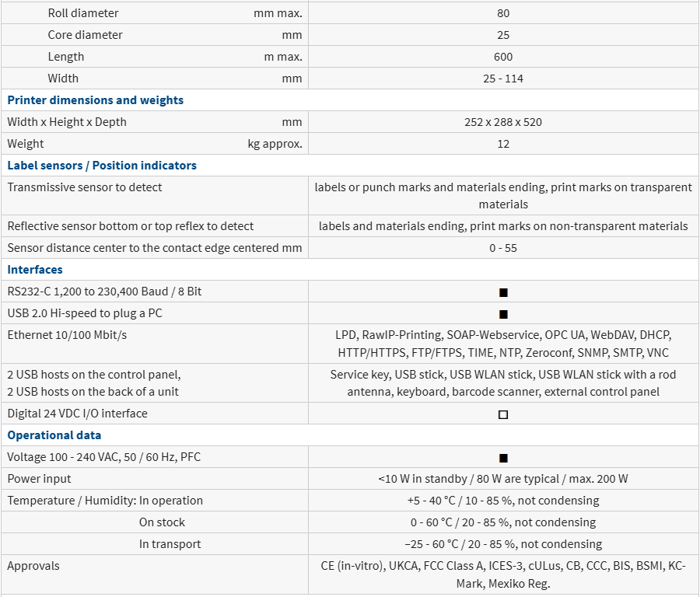The image size is (700, 597).
Task: Click the Width range value 25 - 114
Action: [503, 79]
